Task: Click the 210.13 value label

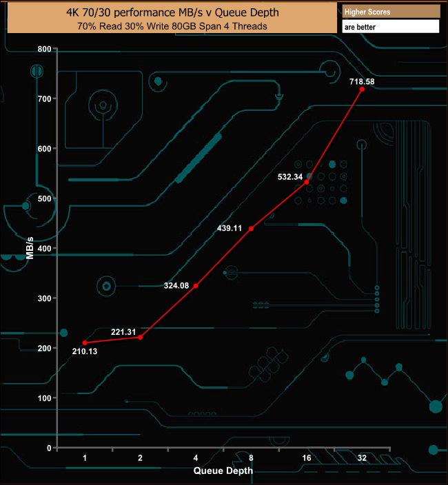Action: click(x=84, y=351)
